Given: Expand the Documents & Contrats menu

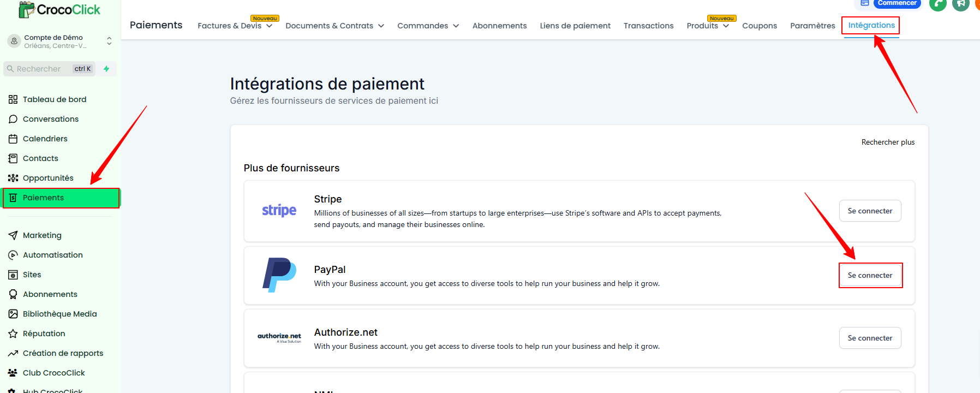Looking at the screenshot, I should coord(335,26).
